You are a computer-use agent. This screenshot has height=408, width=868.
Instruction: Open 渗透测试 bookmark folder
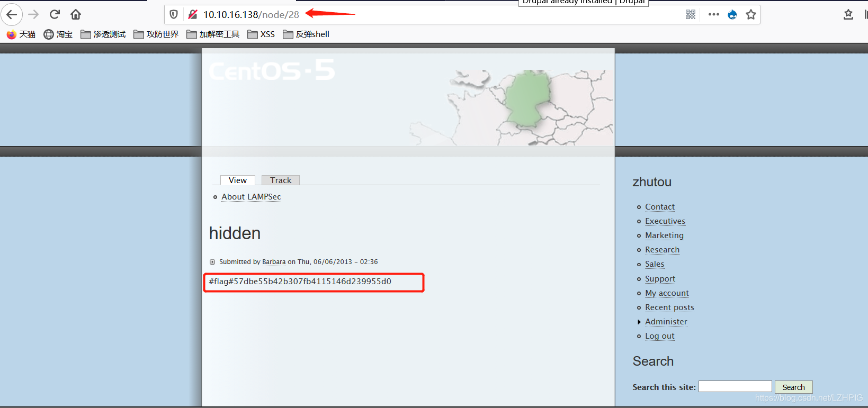click(103, 34)
